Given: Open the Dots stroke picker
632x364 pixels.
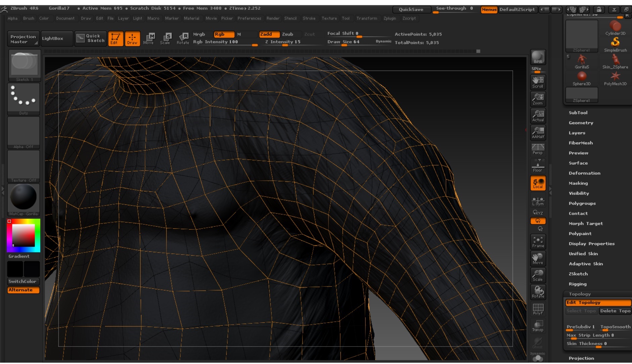Looking at the screenshot, I should point(24,99).
